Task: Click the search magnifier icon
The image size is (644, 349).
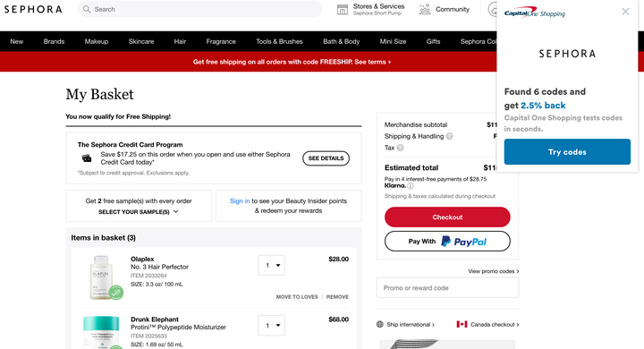Action: click(86, 9)
